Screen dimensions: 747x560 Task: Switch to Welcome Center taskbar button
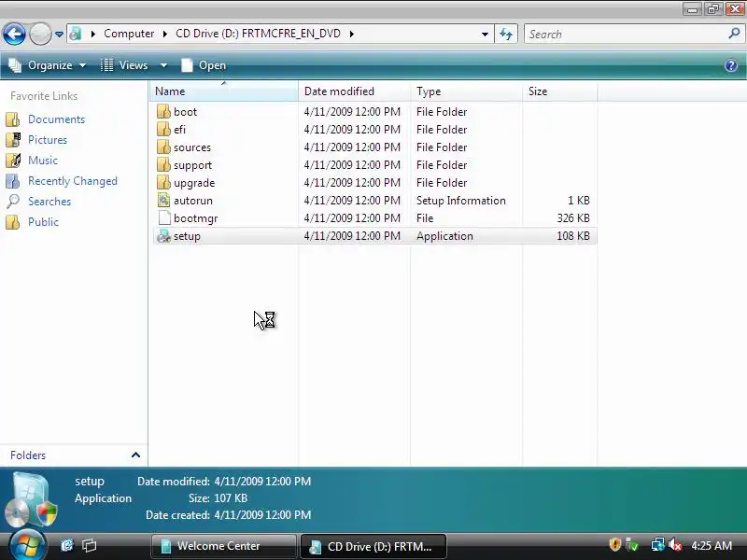[224, 546]
